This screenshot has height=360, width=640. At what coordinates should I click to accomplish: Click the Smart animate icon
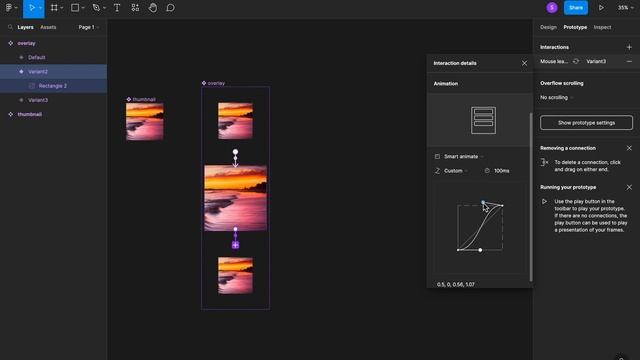[438, 156]
